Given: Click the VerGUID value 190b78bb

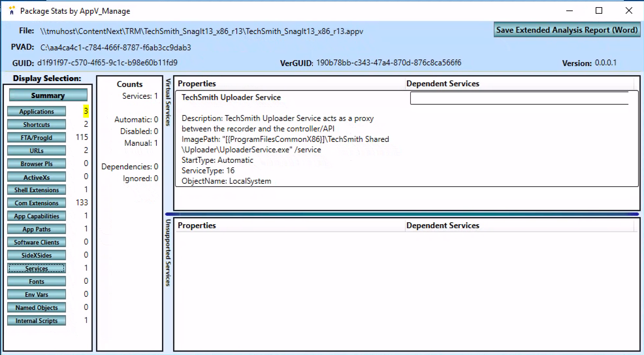Looking at the screenshot, I should click(389, 63).
